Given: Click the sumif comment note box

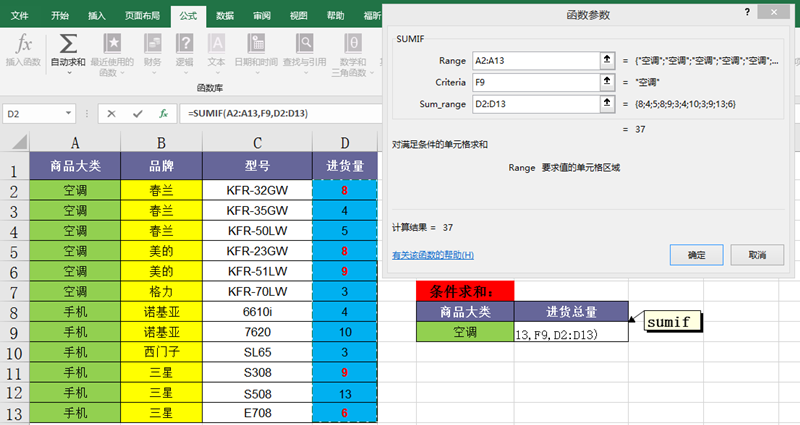Looking at the screenshot, I should [673, 322].
